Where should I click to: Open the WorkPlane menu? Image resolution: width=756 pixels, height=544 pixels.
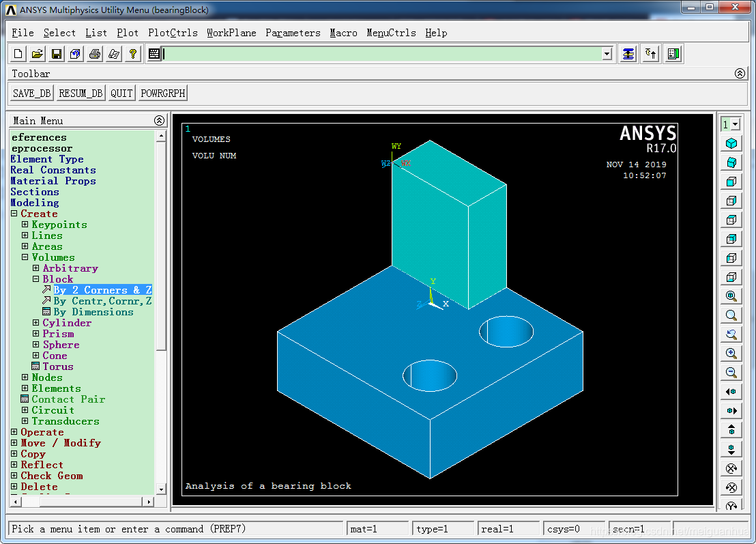pyautogui.click(x=231, y=33)
